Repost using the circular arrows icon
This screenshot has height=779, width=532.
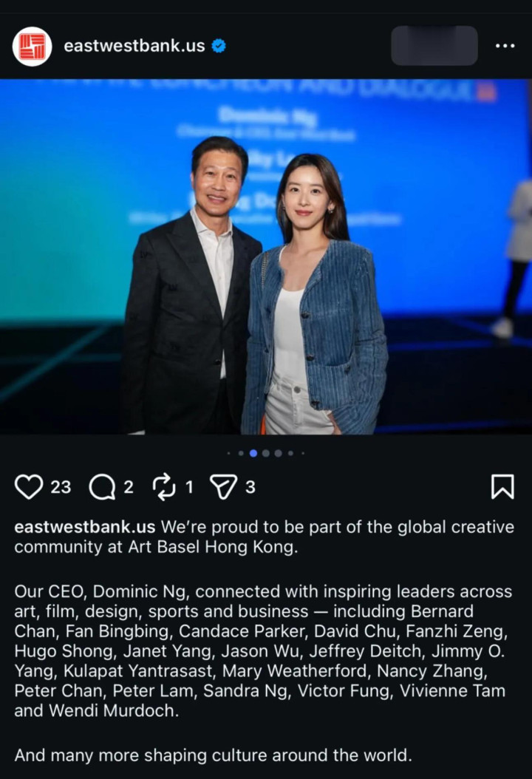(164, 487)
